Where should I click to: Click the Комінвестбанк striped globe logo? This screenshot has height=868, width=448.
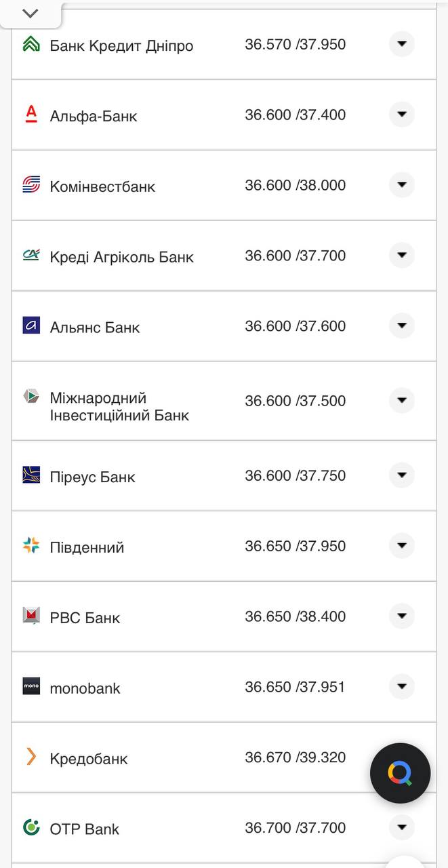[x=32, y=184]
